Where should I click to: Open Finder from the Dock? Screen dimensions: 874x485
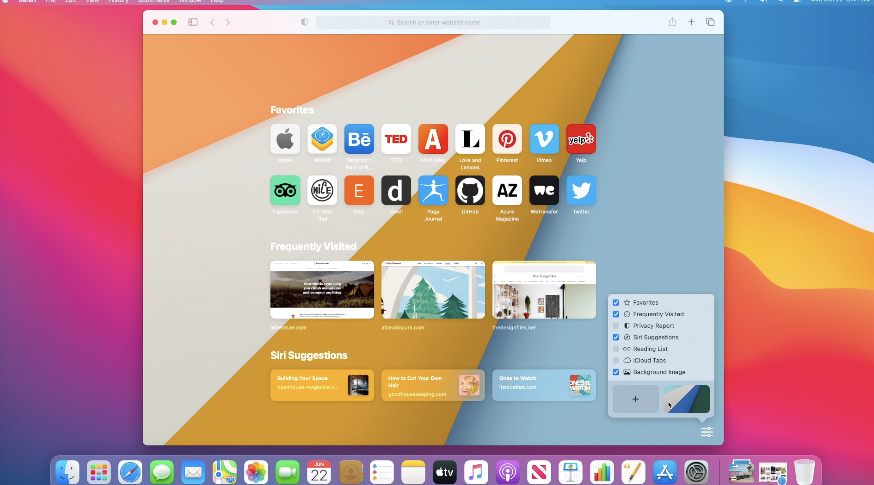click(67, 473)
